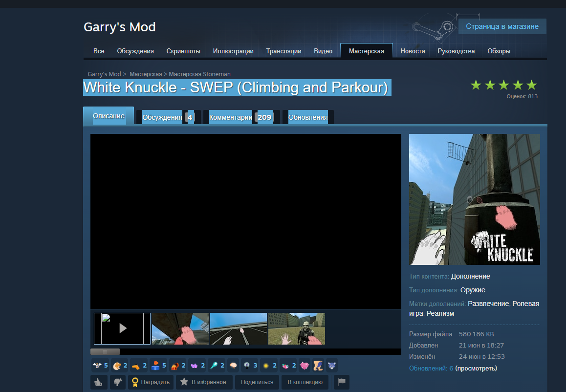The width and height of the screenshot is (566, 392).
Task: Click the Steam logo in the header
Action: 433,30
